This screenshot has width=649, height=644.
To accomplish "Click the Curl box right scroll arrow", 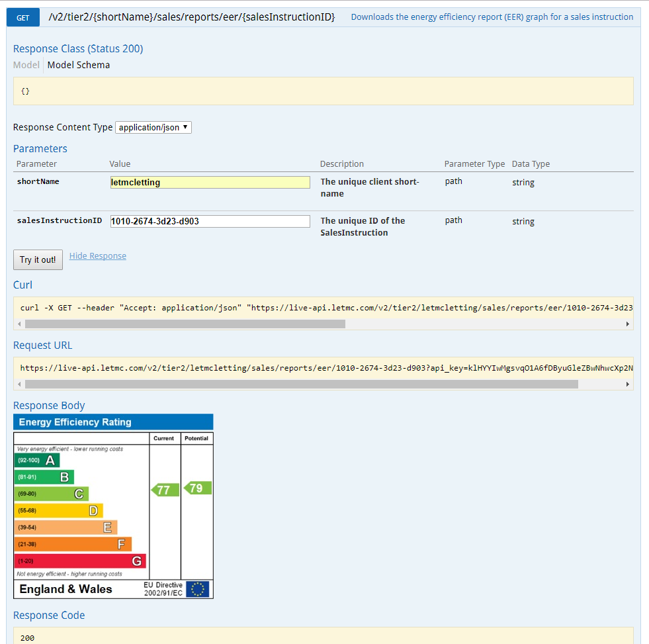I will click(627, 324).
